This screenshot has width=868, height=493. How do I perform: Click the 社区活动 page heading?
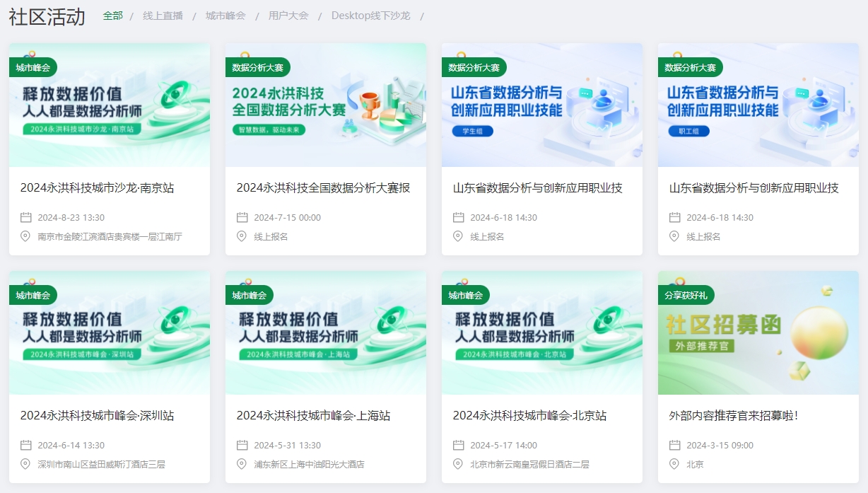point(47,17)
